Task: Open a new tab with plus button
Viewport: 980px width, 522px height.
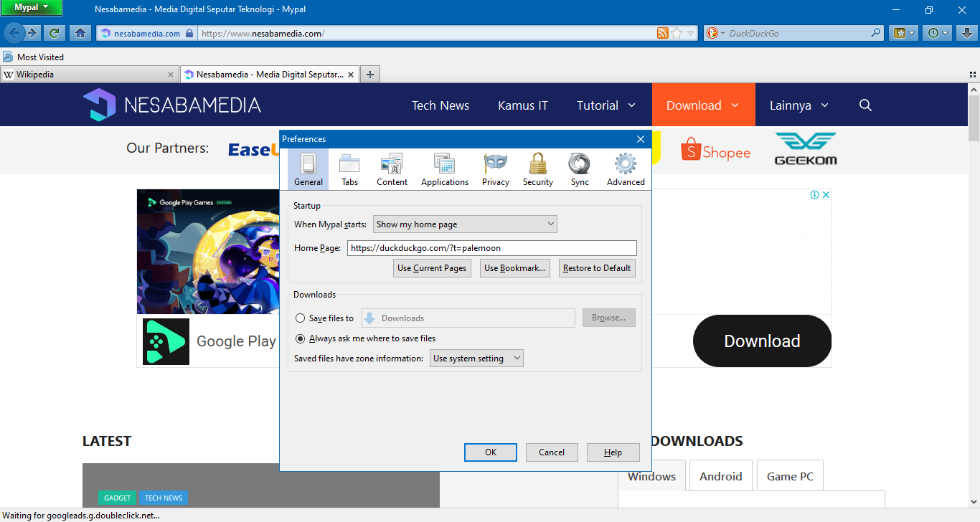Action: coord(370,74)
